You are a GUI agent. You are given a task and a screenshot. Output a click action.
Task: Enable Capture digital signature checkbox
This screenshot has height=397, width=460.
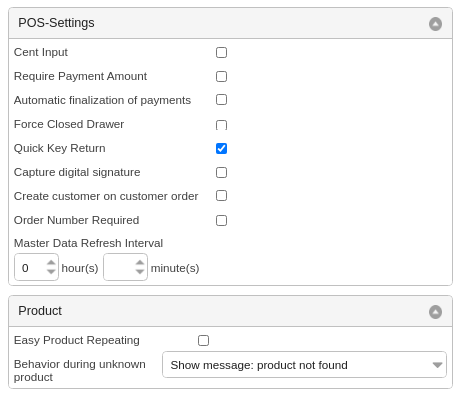(x=221, y=172)
